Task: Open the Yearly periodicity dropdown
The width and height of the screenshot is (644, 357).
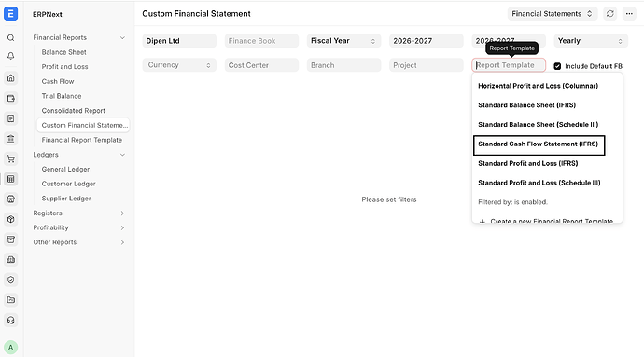Action: pos(591,41)
